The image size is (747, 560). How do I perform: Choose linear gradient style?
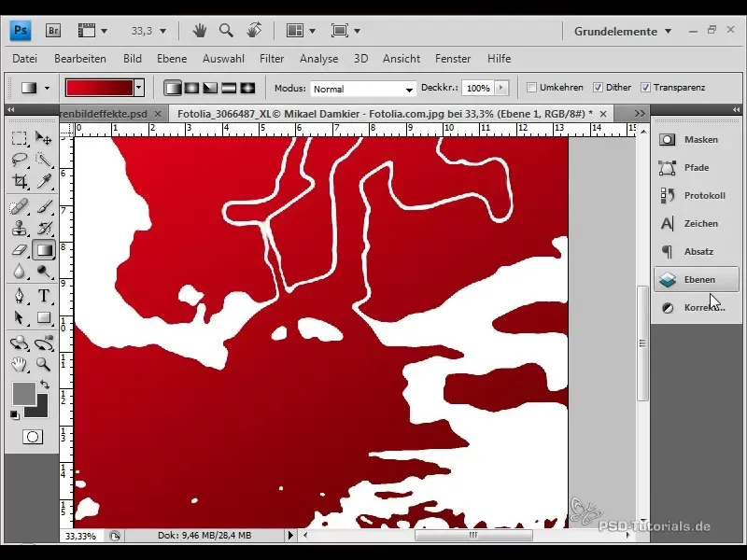(173, 88)
